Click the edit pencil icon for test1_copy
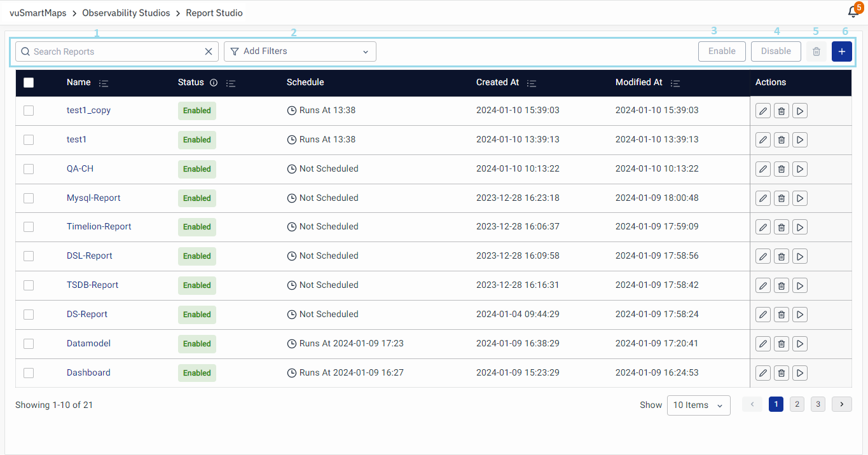 pyautogui.click(x=763, y=111)
